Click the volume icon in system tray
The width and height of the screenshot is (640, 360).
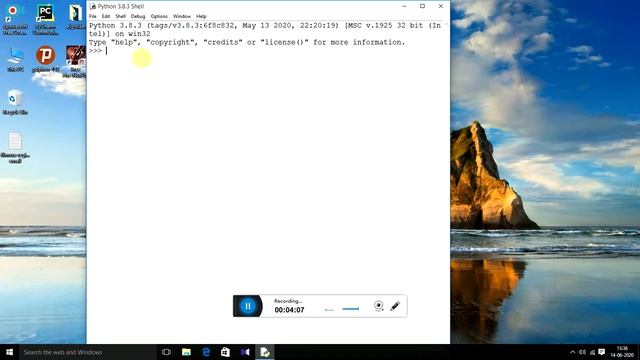[582, 352]
